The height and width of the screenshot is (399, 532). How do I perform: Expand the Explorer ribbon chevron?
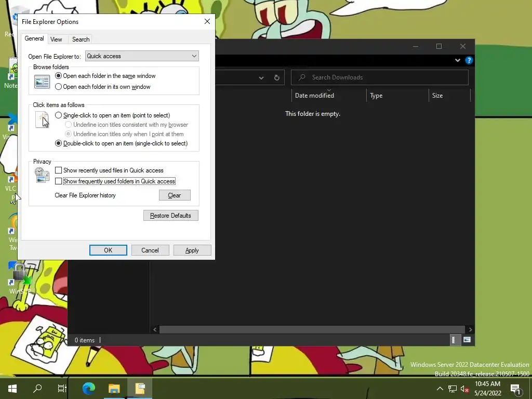457,60
